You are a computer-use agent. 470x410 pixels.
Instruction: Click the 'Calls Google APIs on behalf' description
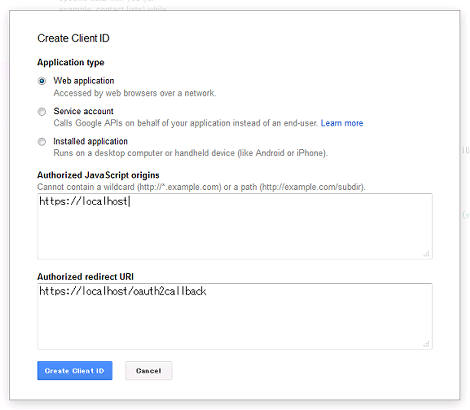click(x=185, y=123)
